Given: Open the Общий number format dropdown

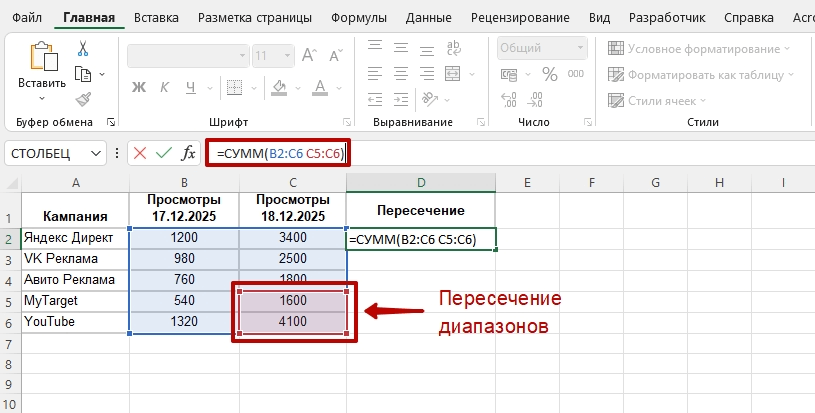Looking at the screenshot, I should 581,48.
